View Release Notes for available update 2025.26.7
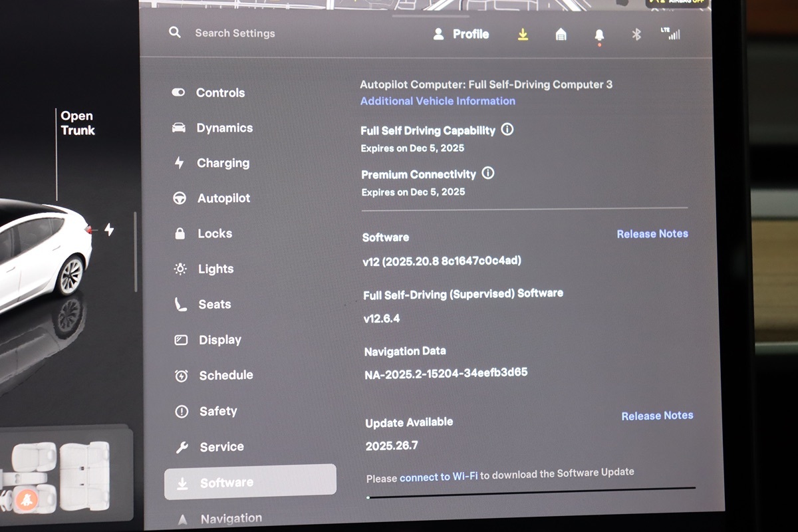The height and width of the screenshot is (532, 798). (x=656, y=416)
